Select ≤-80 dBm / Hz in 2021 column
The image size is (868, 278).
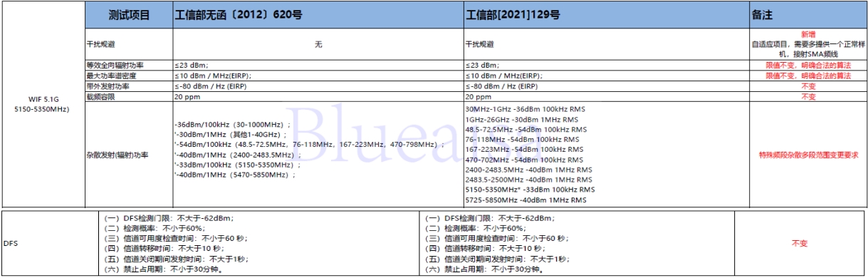pyautogui.click(x=606, y=86)
